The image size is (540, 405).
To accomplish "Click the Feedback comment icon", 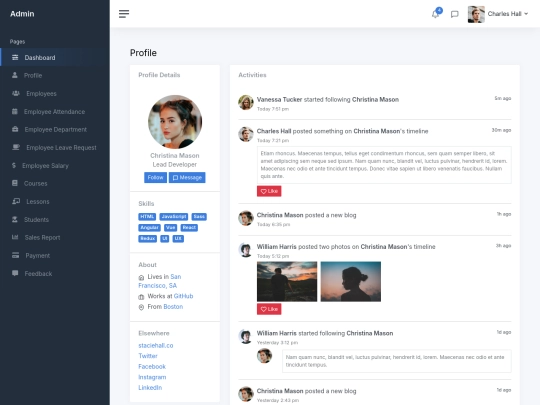I will (15, 273).
